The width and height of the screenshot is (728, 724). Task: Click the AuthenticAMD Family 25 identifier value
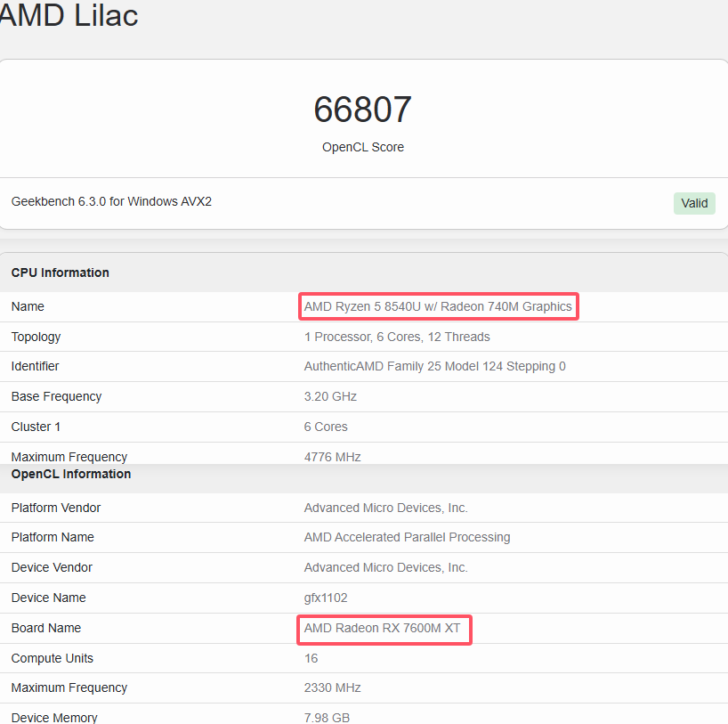pos(434,366)
